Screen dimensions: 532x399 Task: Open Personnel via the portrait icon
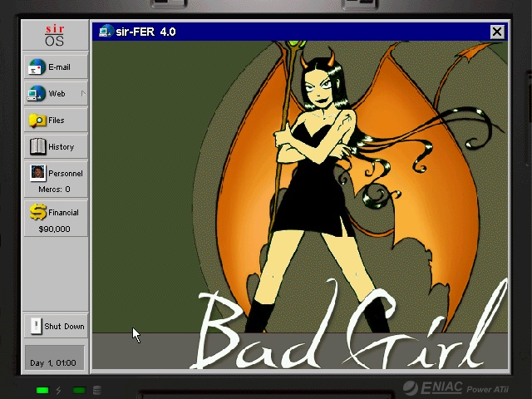point(37,173)
